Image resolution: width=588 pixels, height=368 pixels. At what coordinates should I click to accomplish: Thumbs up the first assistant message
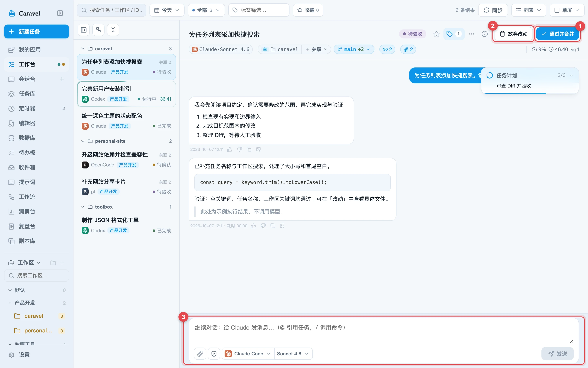click(x=230, y=149)
